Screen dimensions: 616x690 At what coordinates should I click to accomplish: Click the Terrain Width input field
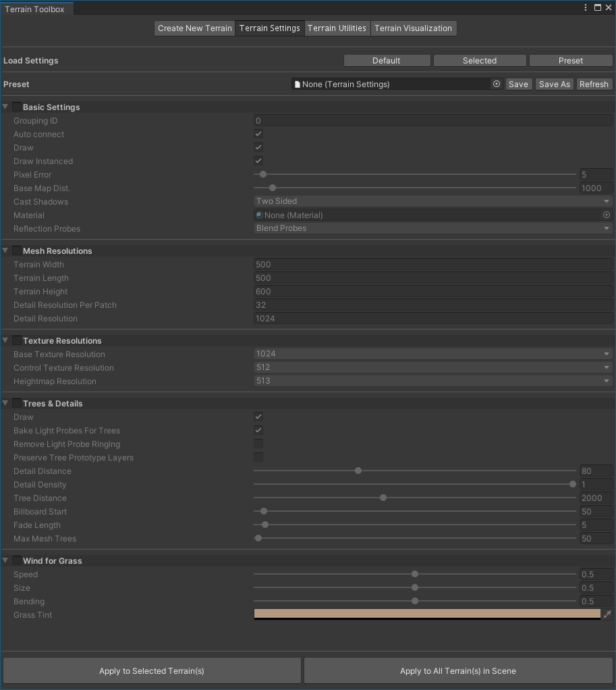[x=432, y=265]
